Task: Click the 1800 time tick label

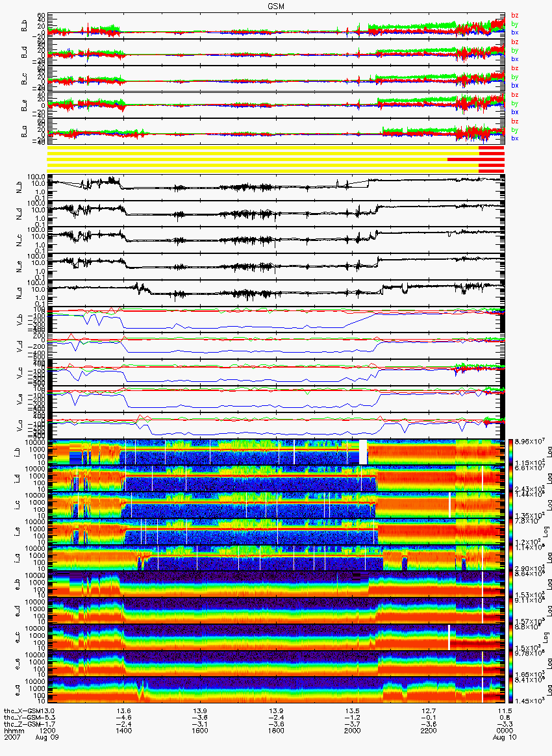Action: pyautogui.click(x=276, y=731)
